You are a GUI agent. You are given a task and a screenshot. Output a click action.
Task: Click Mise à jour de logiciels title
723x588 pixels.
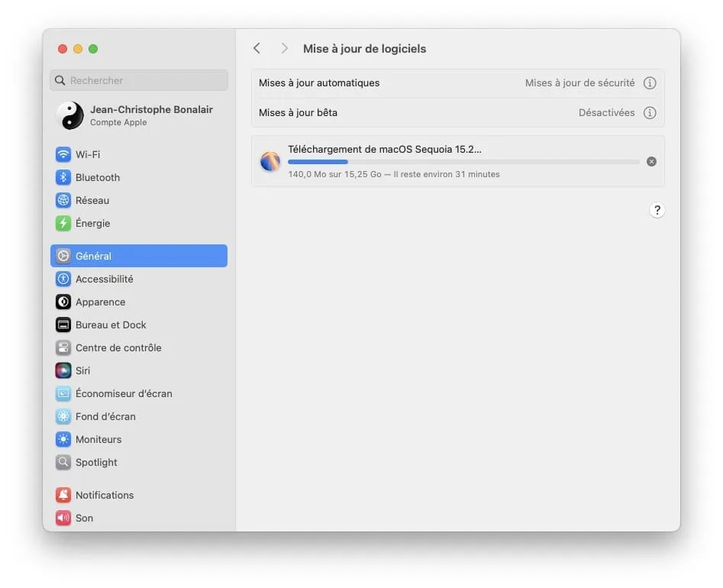click(x=364, y=49)
